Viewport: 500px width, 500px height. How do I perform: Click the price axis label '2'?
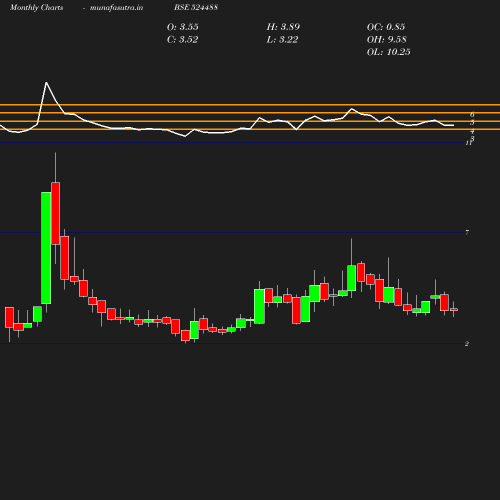(x=467, y=344)
